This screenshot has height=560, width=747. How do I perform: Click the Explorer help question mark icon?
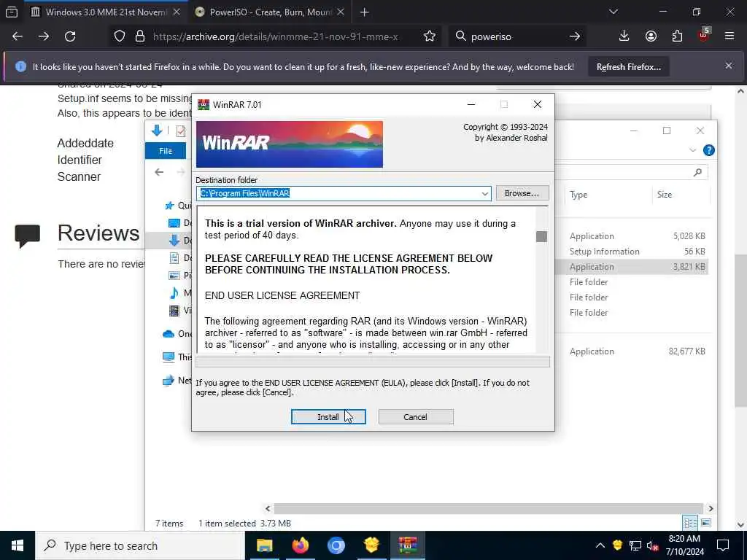(709, 150)
